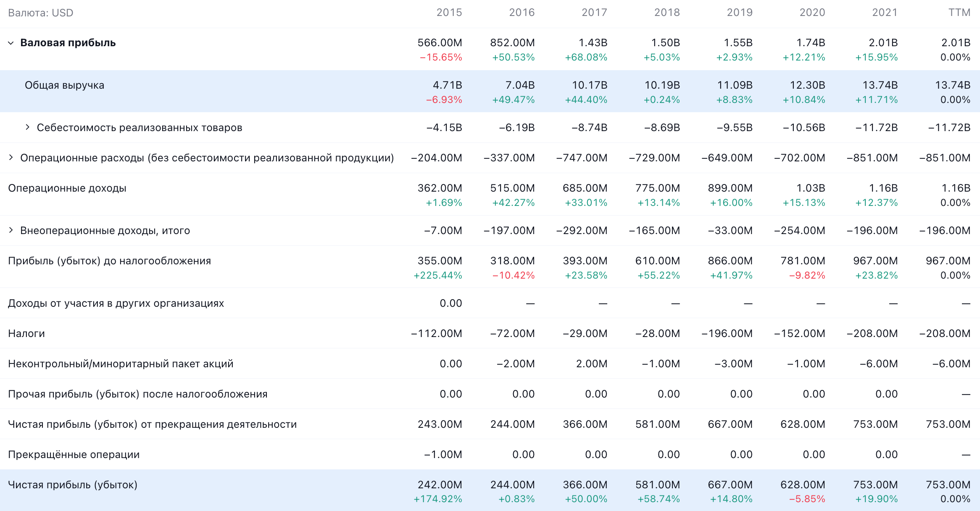Collapse the Валовая прибыль row chevron

[11, 43]
